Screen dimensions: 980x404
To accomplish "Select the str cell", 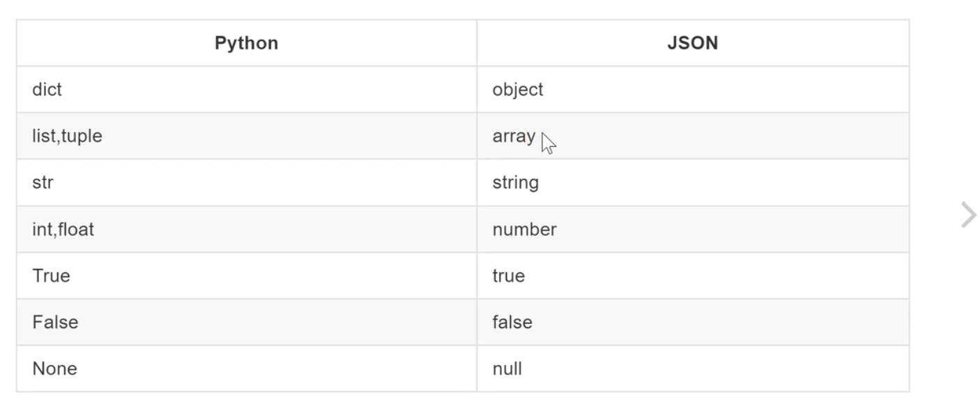I will pos(43,183).
